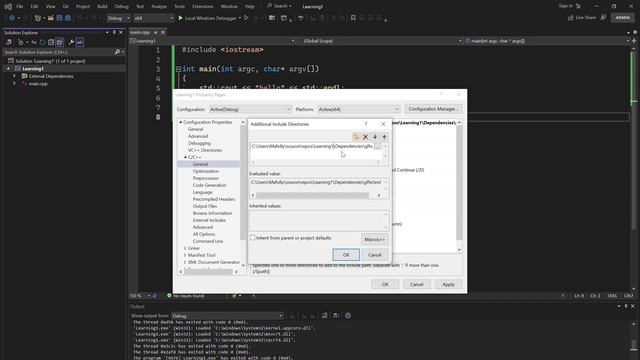Screen dimensions: 640x360
Task: Open File folder icon in main toolbar
Action: [x=51, y=18]
